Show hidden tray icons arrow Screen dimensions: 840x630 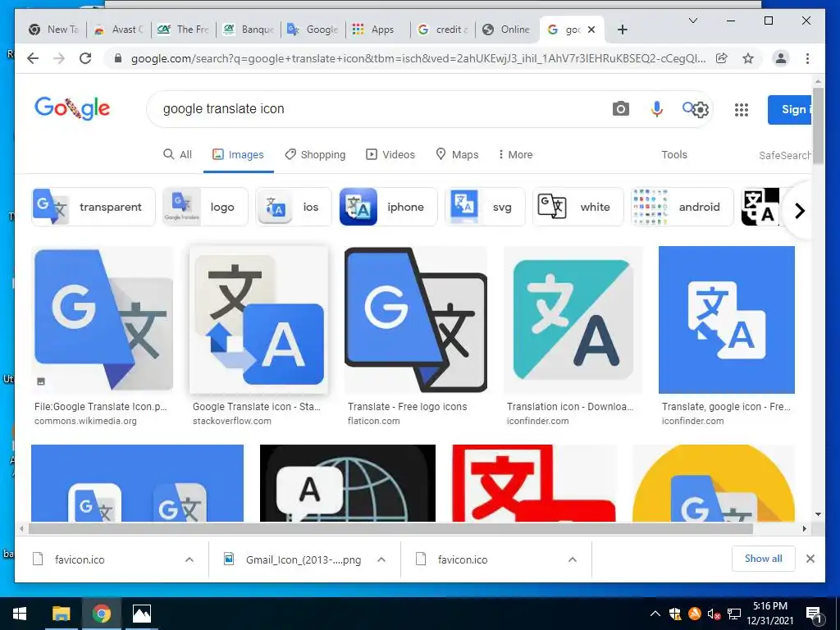(655, 614)
